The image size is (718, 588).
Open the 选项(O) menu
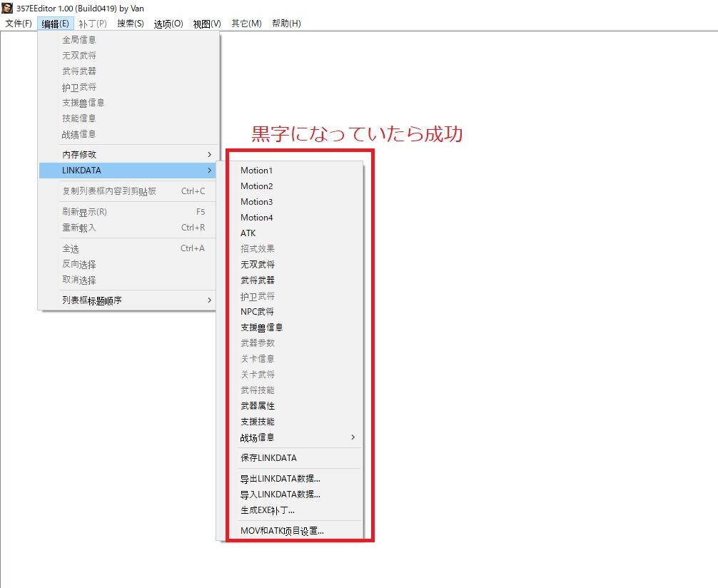coord(168,23)
